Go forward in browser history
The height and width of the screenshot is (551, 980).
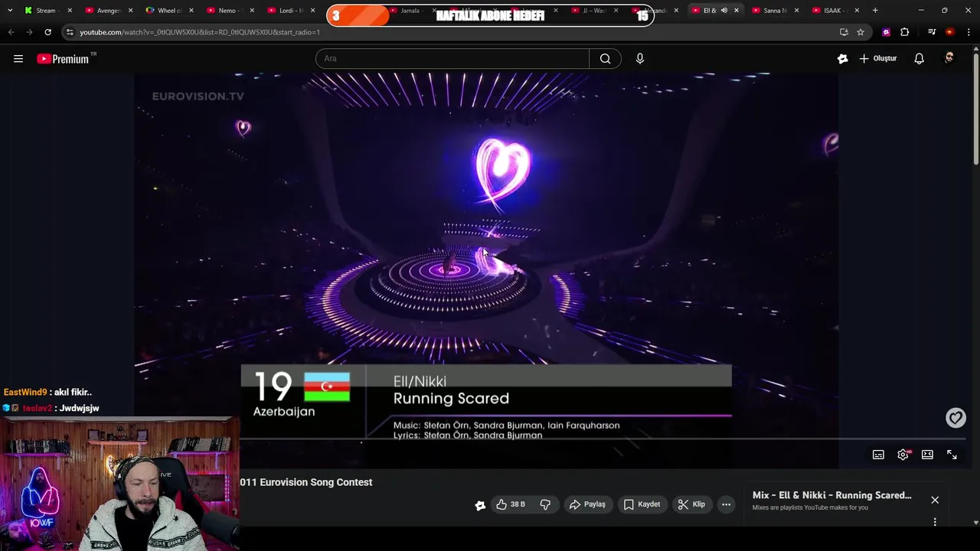(x=29, y=32)
